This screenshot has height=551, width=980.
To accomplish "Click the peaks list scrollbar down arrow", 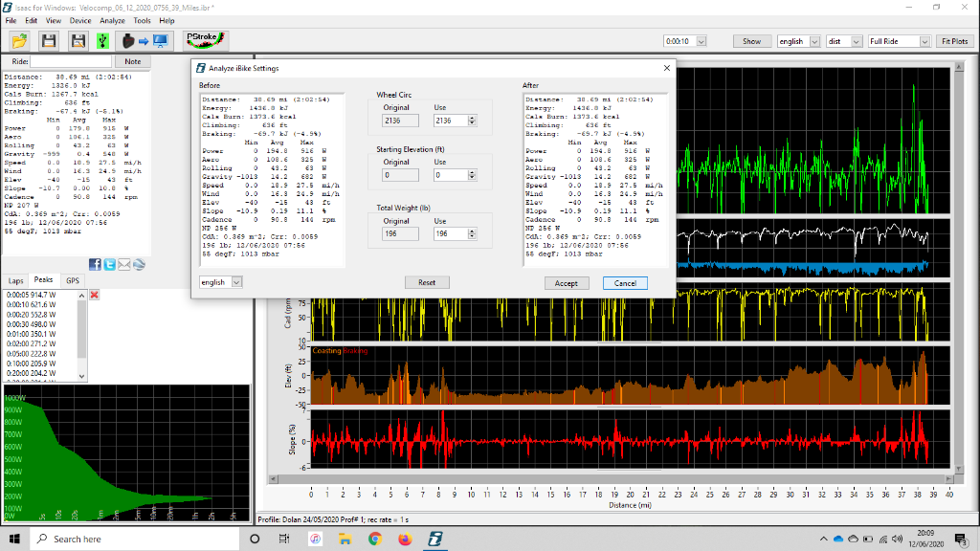I will (81, 374).
